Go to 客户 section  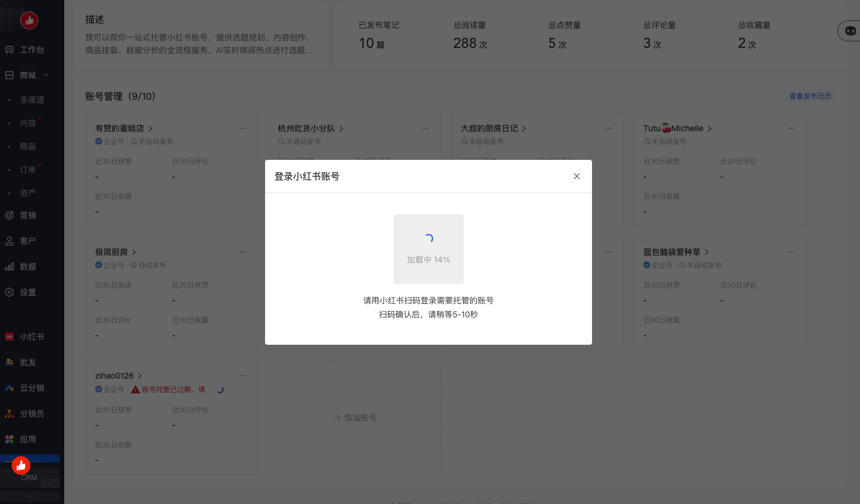coord(27,241)
